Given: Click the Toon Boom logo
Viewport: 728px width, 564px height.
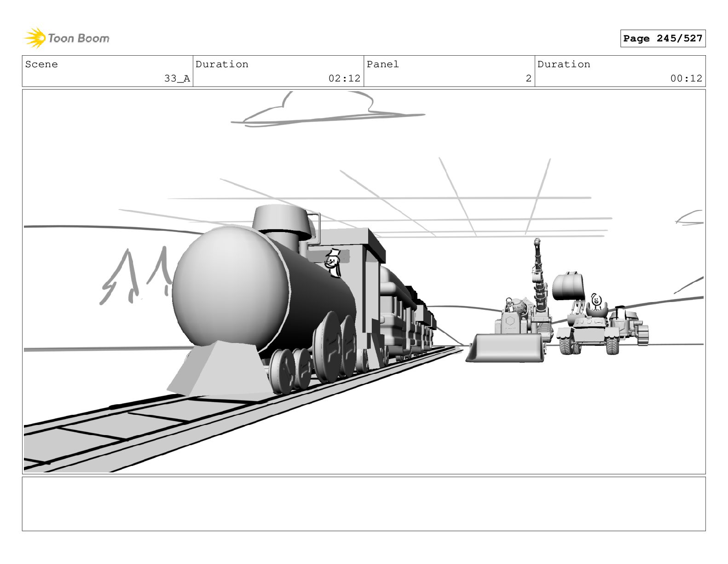Looking at the screenshot, I should 67,38.
